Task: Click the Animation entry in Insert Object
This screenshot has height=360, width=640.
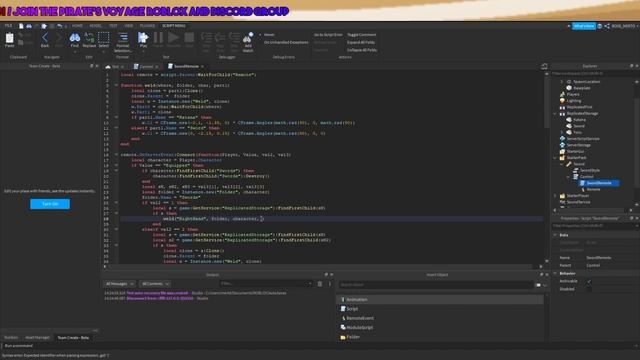Action: point(440,300)
